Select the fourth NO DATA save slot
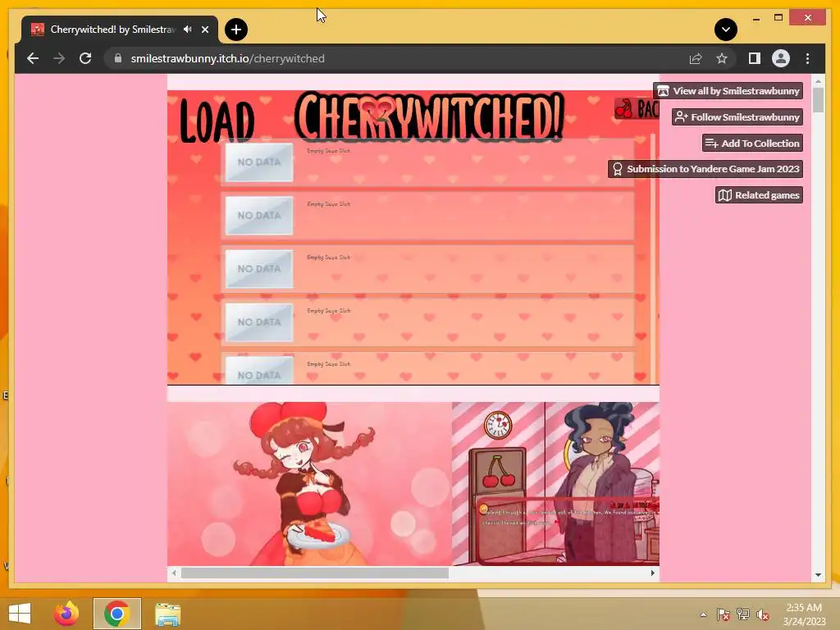The image size is (840, 630). (x=427, y=322)
